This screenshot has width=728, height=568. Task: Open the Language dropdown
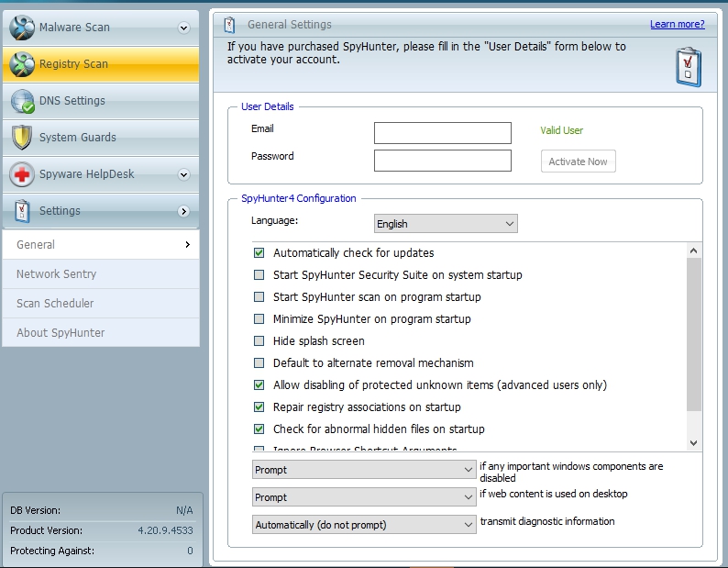446,224
